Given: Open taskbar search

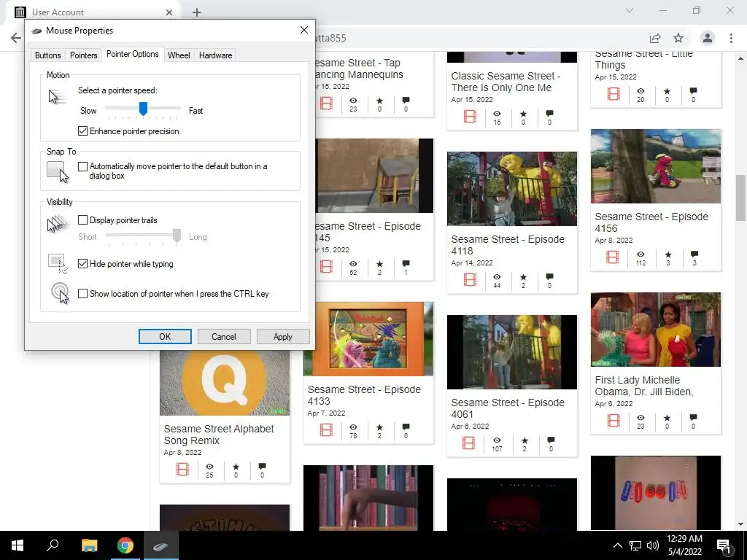Looking at the screenshot, I should pos(53,545).
